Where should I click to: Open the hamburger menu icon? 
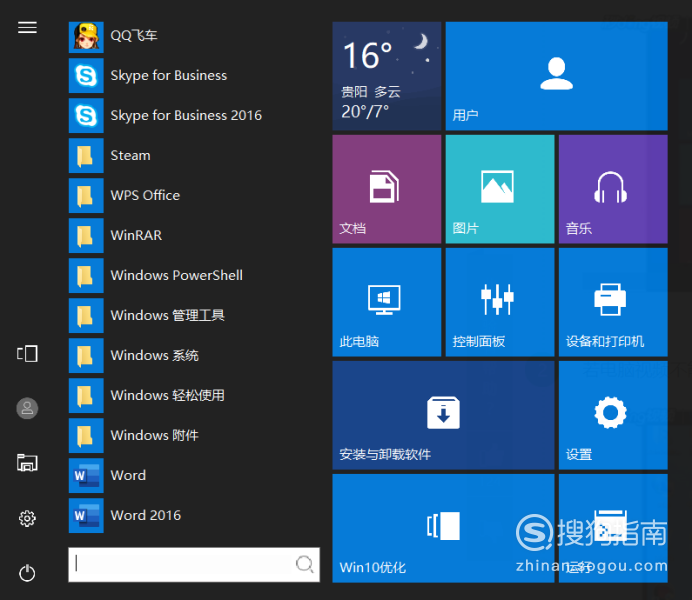(x=27, y=27)
